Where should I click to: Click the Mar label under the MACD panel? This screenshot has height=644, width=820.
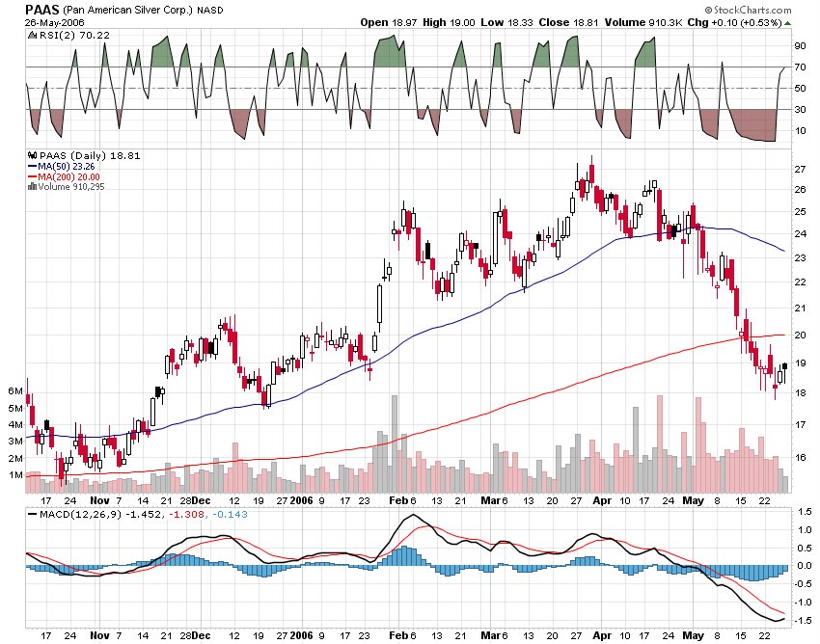tap(490, 635)
